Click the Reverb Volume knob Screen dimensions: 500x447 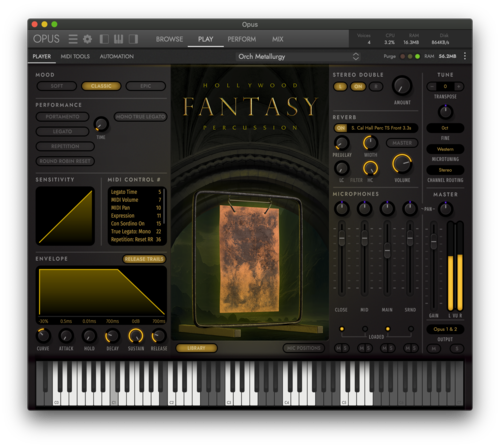402,164
